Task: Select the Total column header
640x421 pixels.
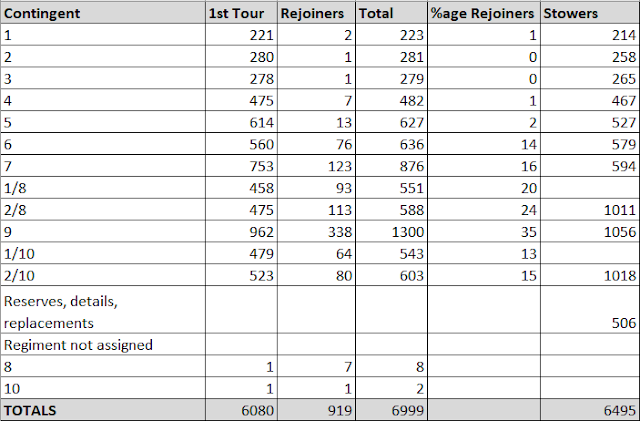Action: point(391,13)
